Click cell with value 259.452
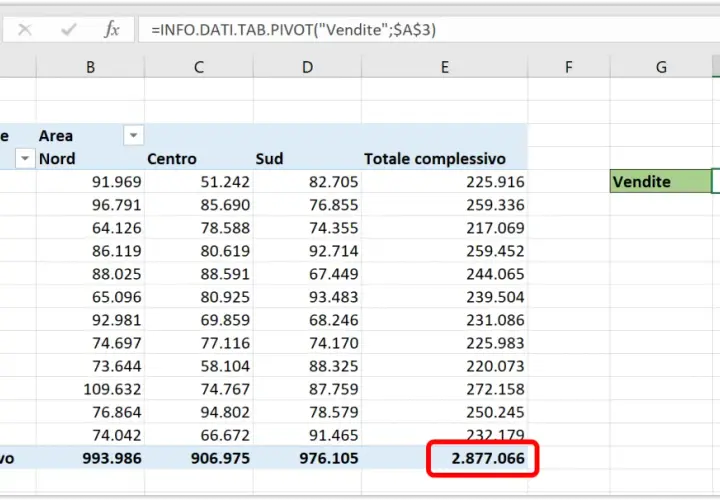 (x=444, y=251)
